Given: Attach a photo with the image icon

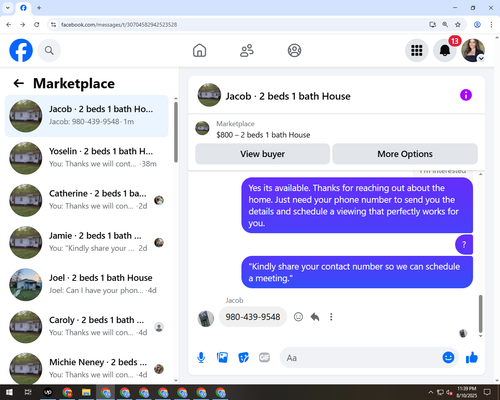Looking at the screenshot, I should click(222, 358).
